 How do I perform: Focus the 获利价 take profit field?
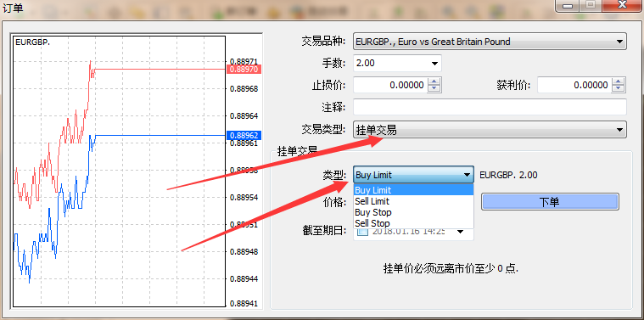pyautogui.click(x=574, y=85)
